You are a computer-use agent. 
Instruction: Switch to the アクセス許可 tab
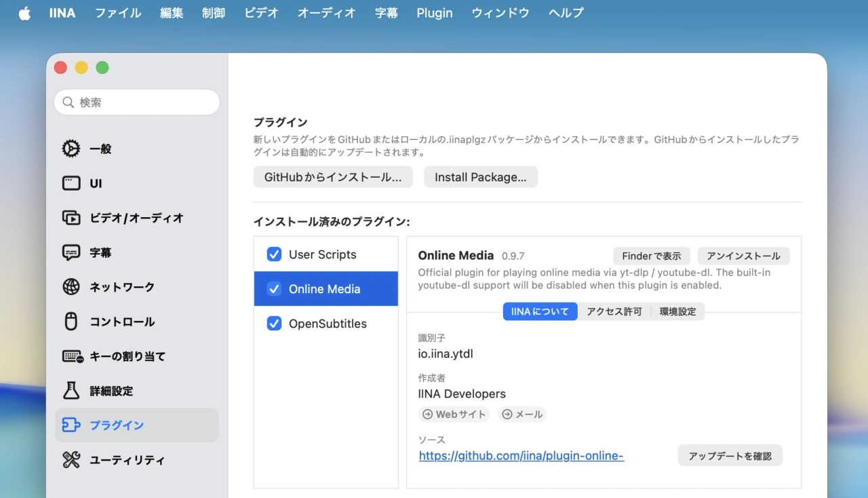pyautogui.click(x=614, y=311)
